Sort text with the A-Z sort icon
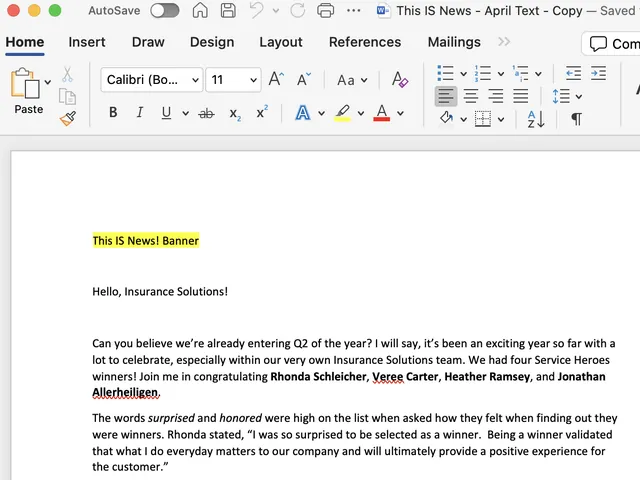This screenshot has height=480, width=640. click(x=536, y=119)
